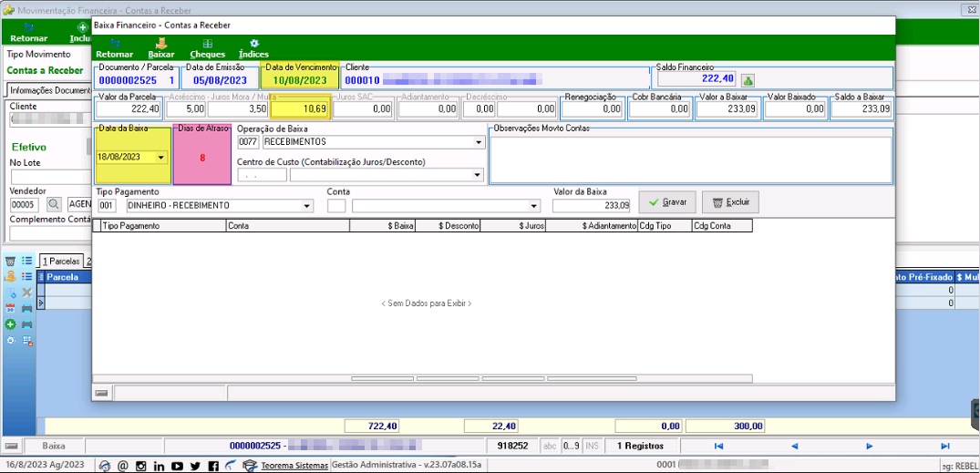Click the total 722,40 in footer

pos(372,427)
